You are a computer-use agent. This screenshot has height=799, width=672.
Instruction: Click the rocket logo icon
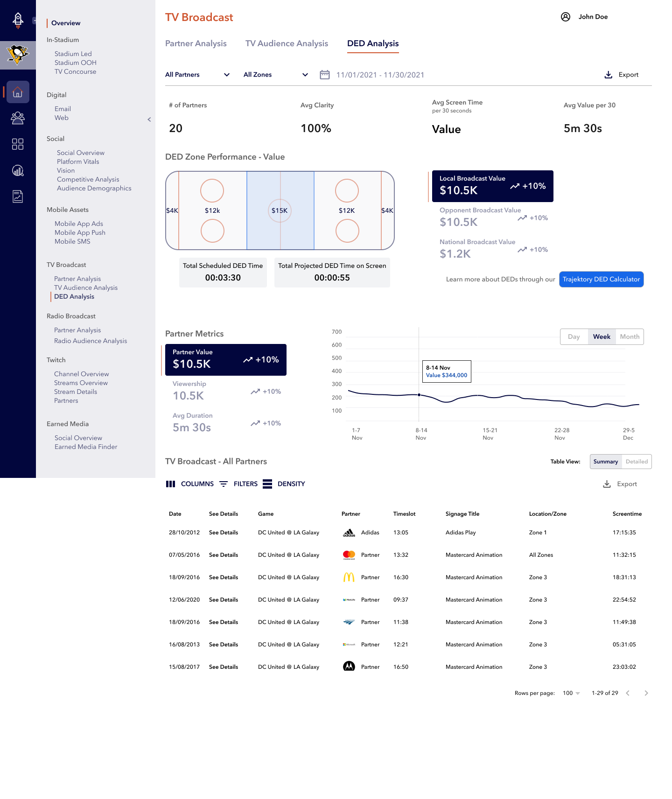pyautogui.click(x=18, y=20)
